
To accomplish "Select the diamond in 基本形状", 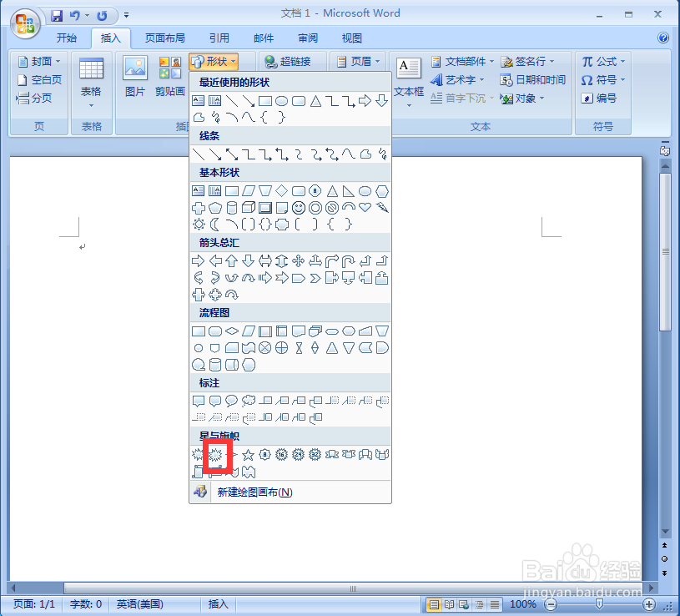I will pos(282,191).
